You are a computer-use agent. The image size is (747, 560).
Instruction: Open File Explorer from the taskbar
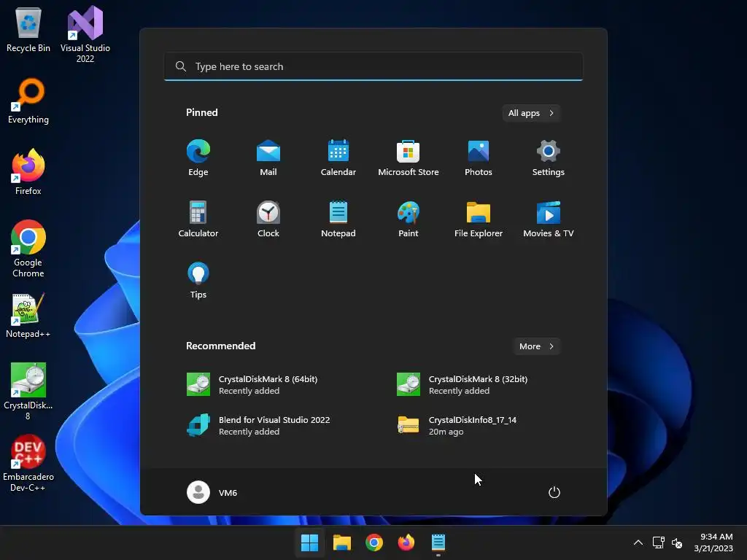pos(342,542)
